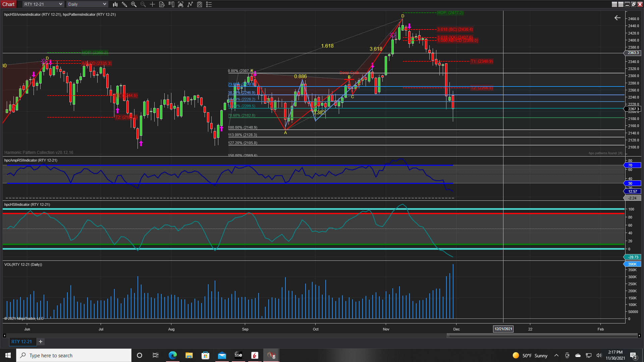Add a new tab with plus button

click(41, 342)
